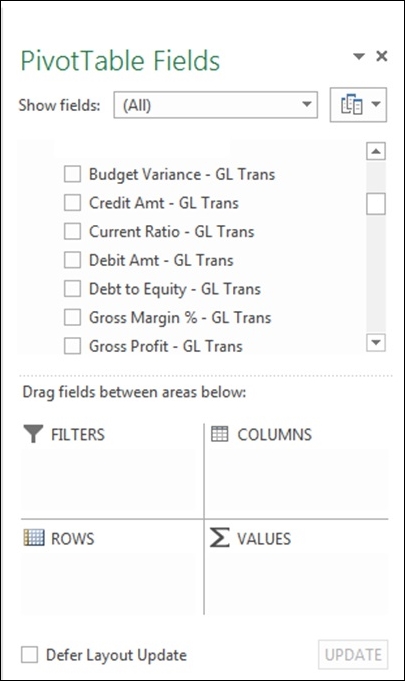Tick the Debit Amt - GL Trans checkbox

pyautogui.click(x=72, y=260)
